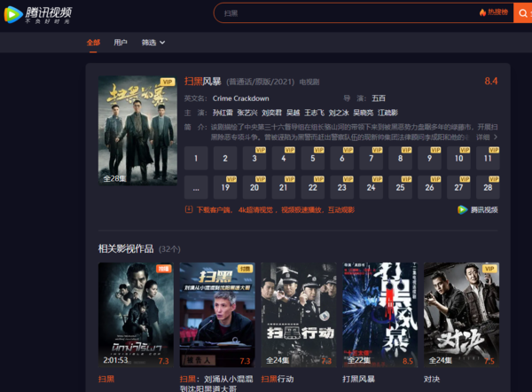Play episode 28
Viewport: 532px width, 392px height.
486,187
